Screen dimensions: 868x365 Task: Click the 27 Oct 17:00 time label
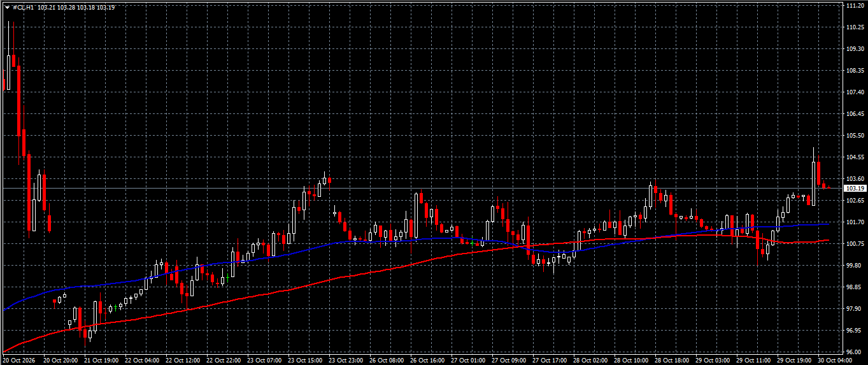(550, 360)
